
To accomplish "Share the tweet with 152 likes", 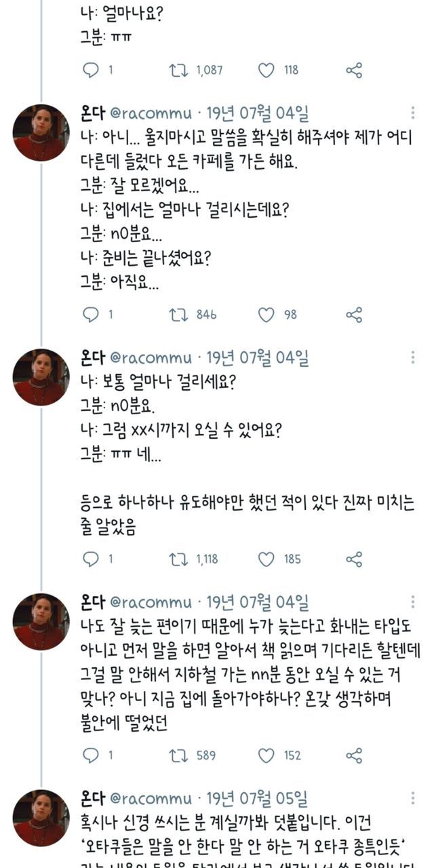I will tap(354, 756).
